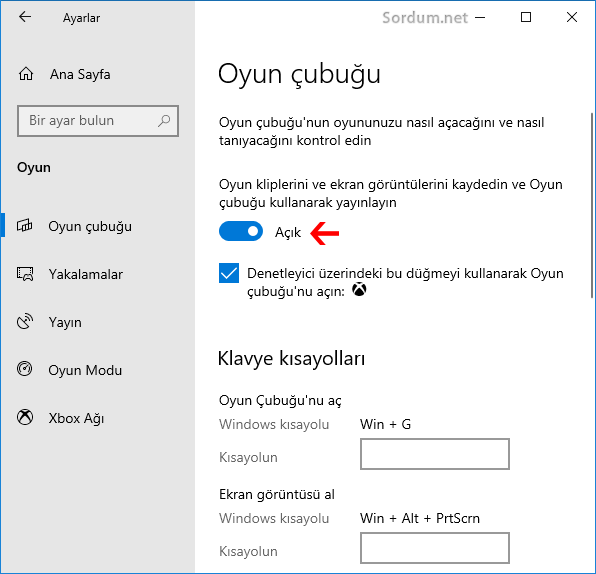Click the Xbox button icon beside checkbox text
Screen dimensions: 596x574
point(359,290)
